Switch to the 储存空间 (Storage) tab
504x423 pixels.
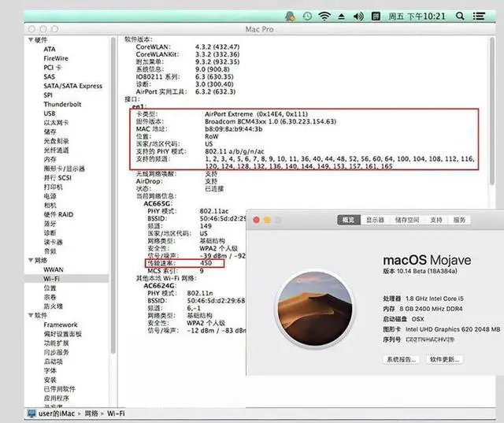pos(406,220)
